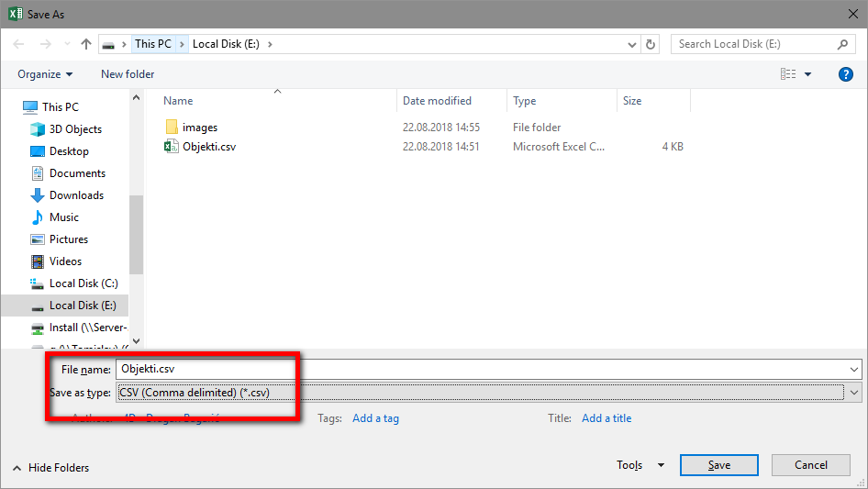This screenshot has width=868, height=489.
Task: Click the Save button
Action: coord(718,465)
